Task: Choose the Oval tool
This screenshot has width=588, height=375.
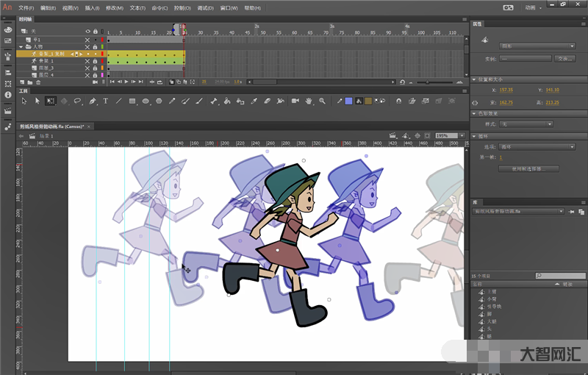Action: click(x=146, y=101)
